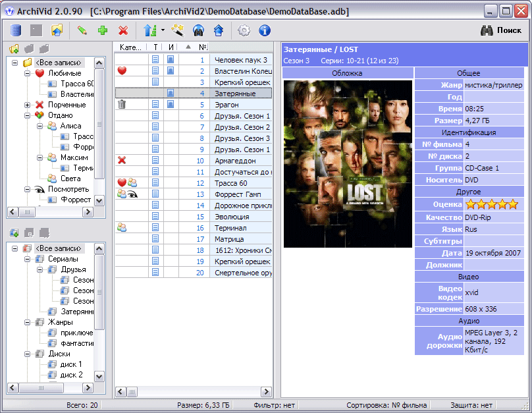Click the green pencil edit icon
The width and height of the screenshot is (532, 413).
tap(82, 30)
